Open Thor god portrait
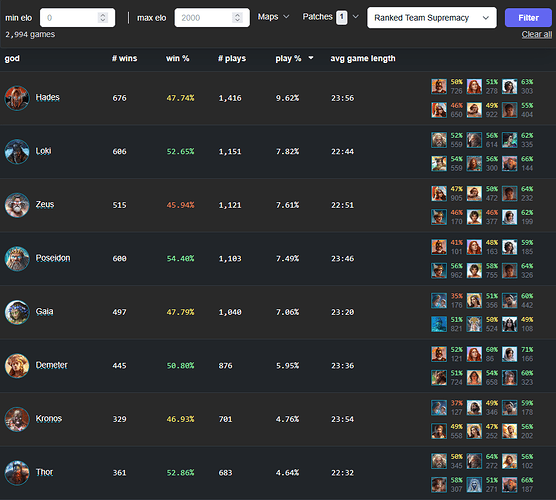 point(17,473)
